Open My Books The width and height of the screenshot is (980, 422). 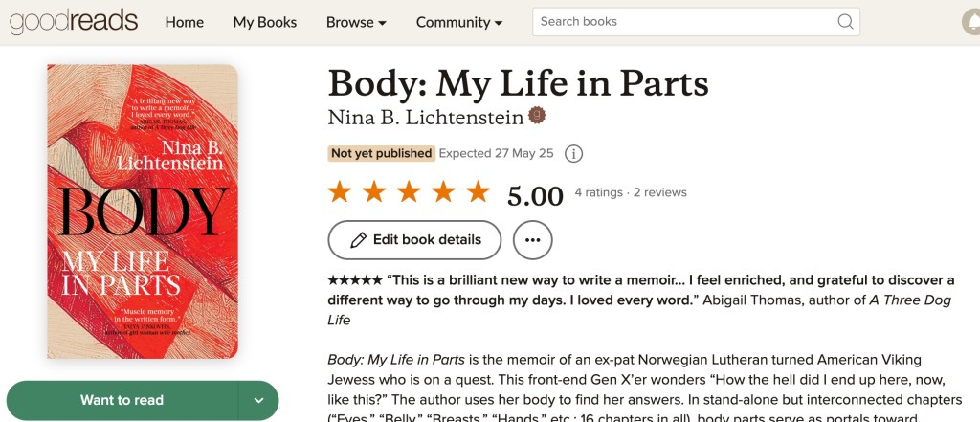265,22
